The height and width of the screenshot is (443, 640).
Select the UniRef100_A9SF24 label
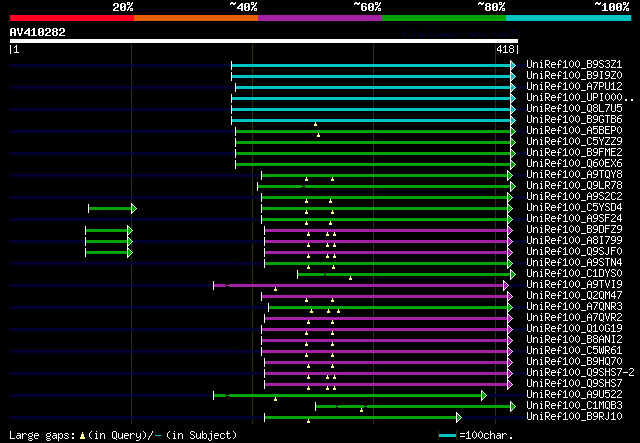tap(574, 219)
